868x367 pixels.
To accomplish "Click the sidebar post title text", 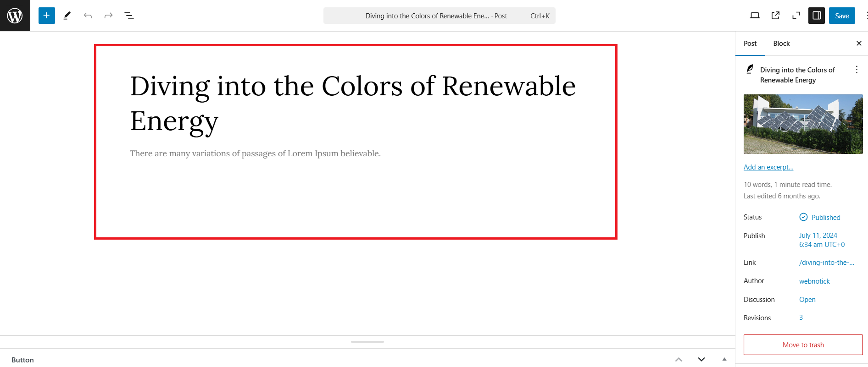I will tap(797, 75).
